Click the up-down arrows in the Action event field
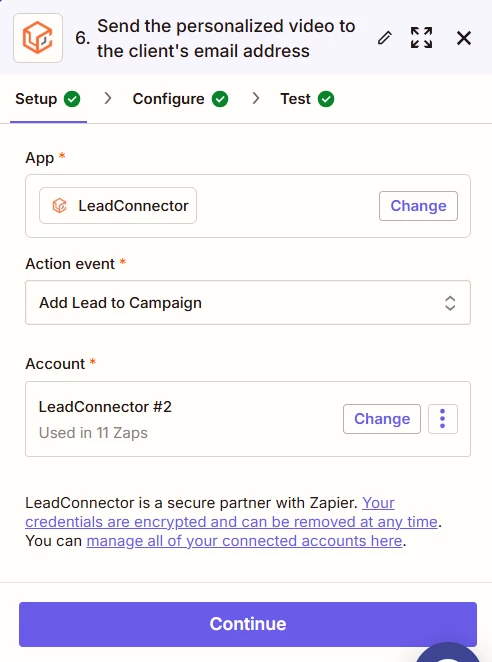 (x=450, y=303)
